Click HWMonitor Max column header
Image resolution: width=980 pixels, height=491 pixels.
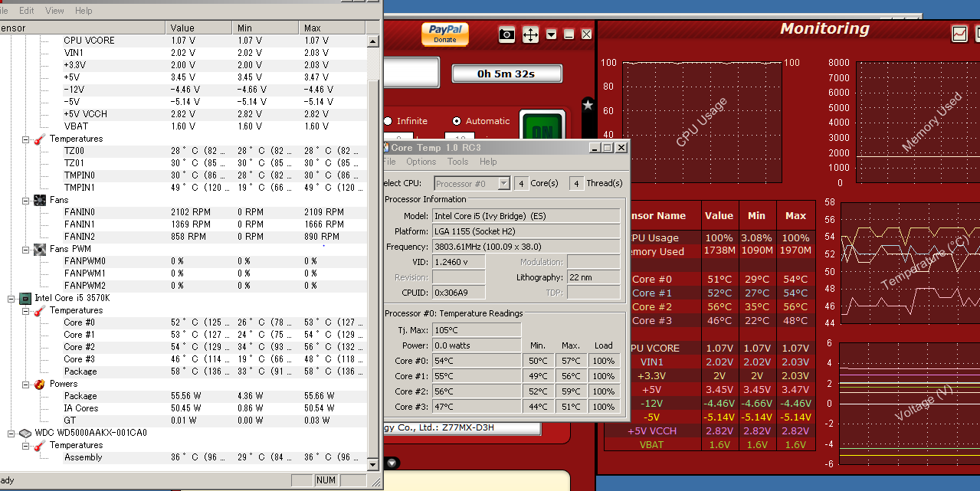333,28
